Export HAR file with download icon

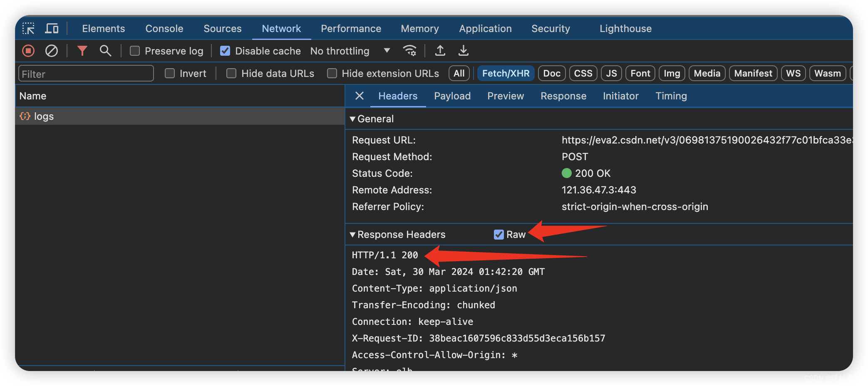[463, 51]
